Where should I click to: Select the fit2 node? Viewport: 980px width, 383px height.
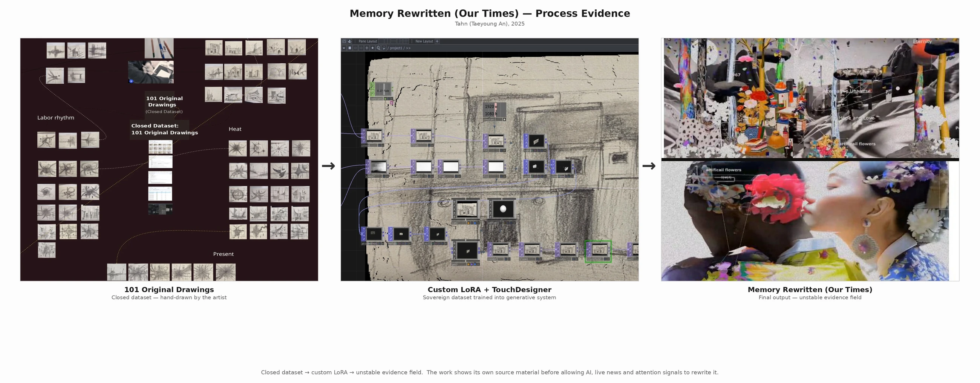click(x=495, y=169)
